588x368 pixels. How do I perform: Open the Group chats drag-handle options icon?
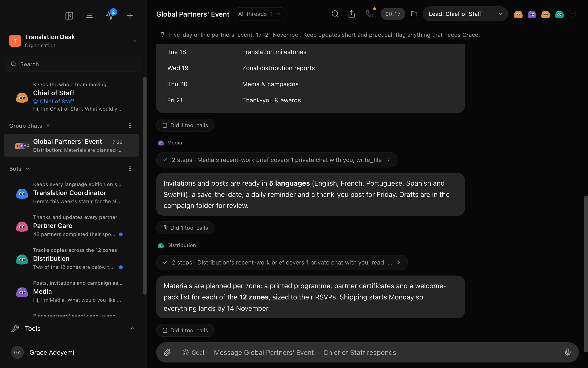point(130,126)
